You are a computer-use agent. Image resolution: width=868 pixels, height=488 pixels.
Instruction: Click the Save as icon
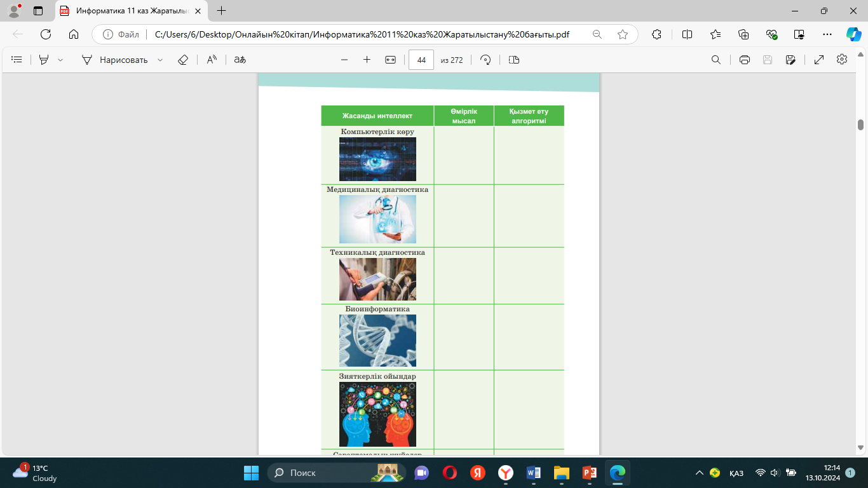[790, 60]
